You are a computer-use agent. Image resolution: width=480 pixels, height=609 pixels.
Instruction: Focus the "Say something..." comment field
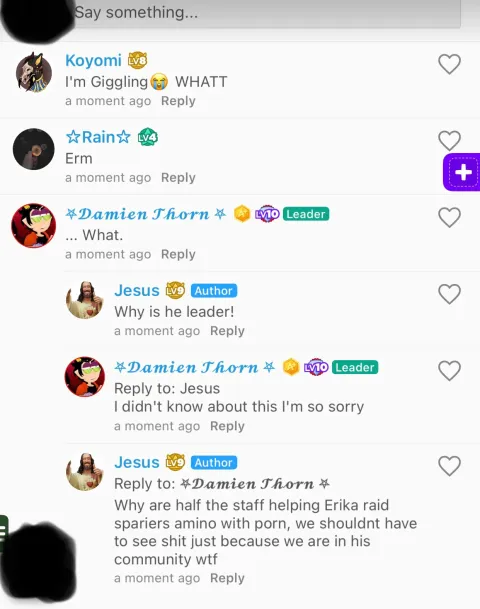[267, 12]
